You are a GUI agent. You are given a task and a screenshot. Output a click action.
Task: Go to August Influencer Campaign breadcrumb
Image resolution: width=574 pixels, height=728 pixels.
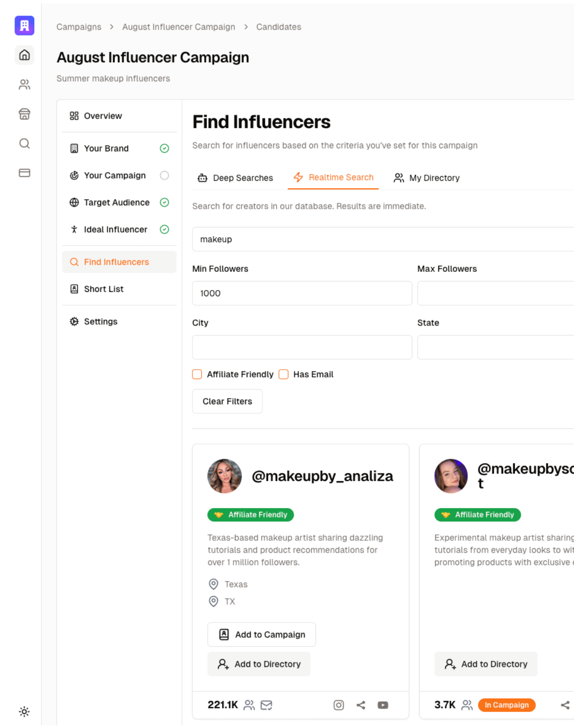[179, 27]
